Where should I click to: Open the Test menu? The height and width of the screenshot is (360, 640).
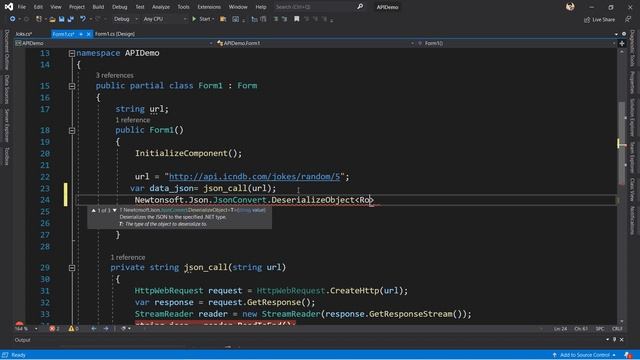tap(140, 7)
